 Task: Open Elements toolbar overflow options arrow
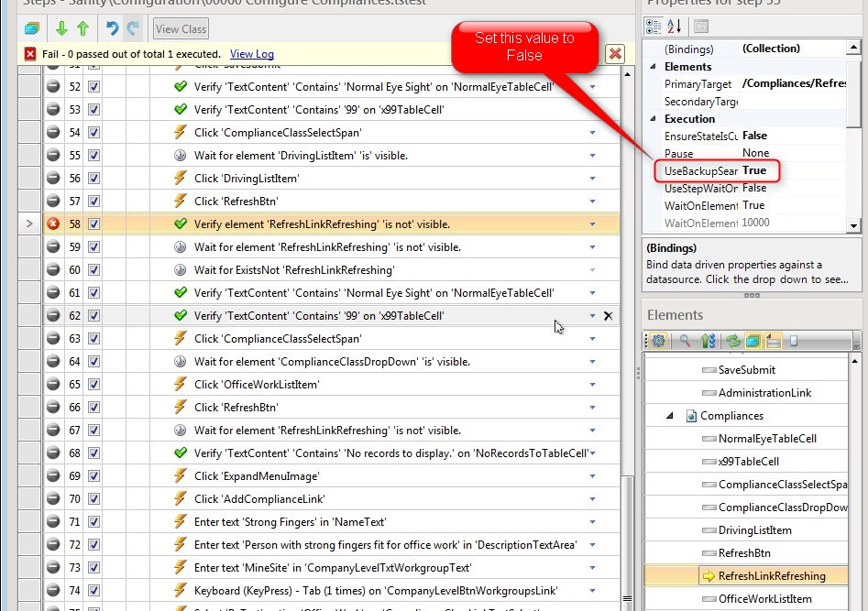pyautogui.click(x=856, y=342)
